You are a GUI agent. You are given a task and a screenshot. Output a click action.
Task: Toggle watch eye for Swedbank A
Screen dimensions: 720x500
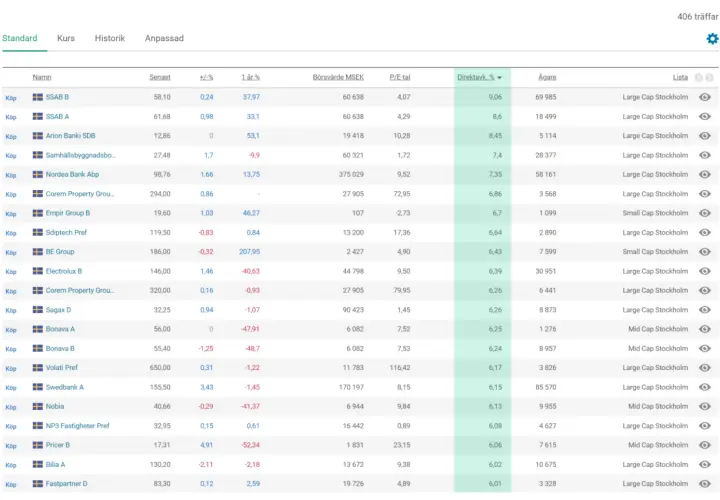pos(705,387)
